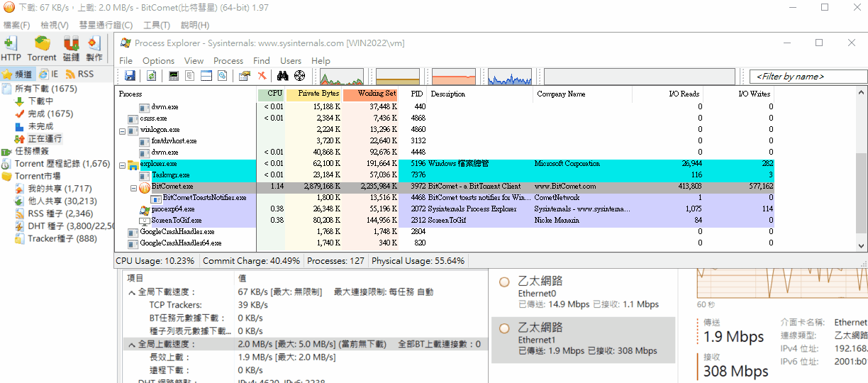Screen dimensions: 868x383
Task: Collapse the winlogon.exe tree node
Action: coord(122,131)
